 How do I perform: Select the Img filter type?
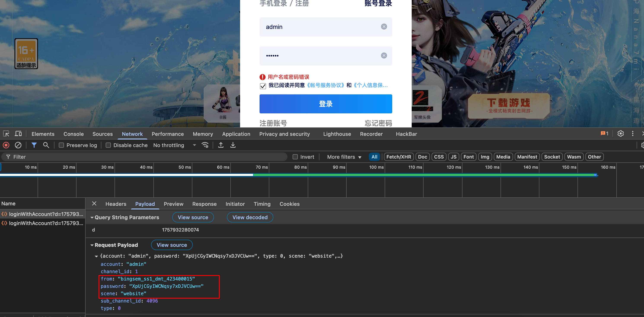(485, 157)
